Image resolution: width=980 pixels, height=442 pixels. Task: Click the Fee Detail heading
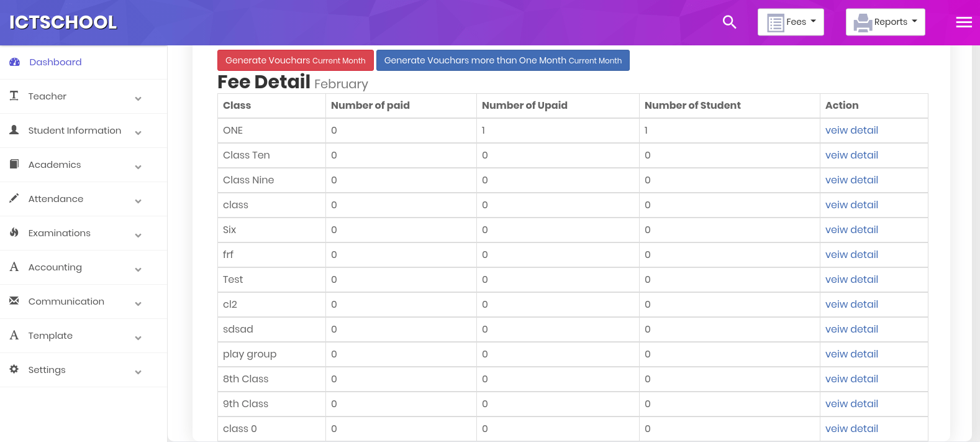[x=264, y=82]
